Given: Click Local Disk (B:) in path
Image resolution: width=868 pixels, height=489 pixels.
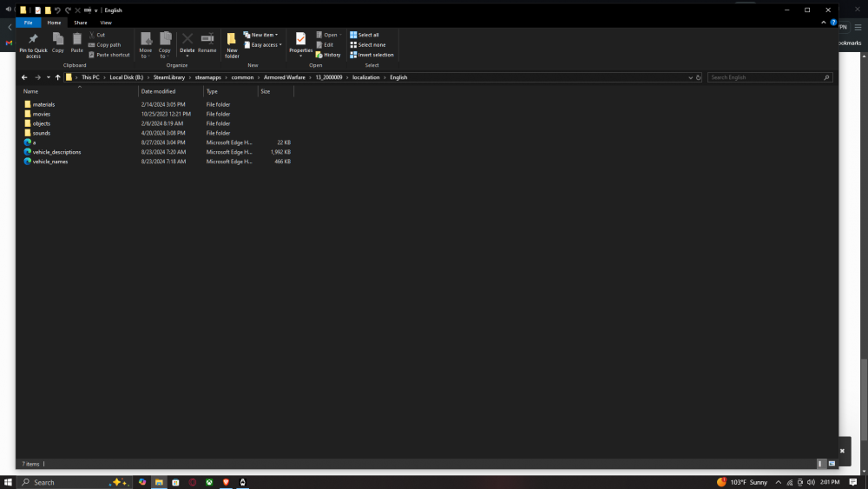Looking at the screenshot, I should 126,77.
